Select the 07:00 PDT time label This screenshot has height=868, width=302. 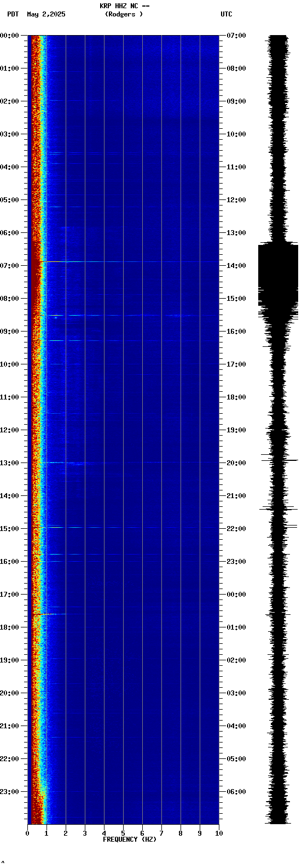point(9,266)
